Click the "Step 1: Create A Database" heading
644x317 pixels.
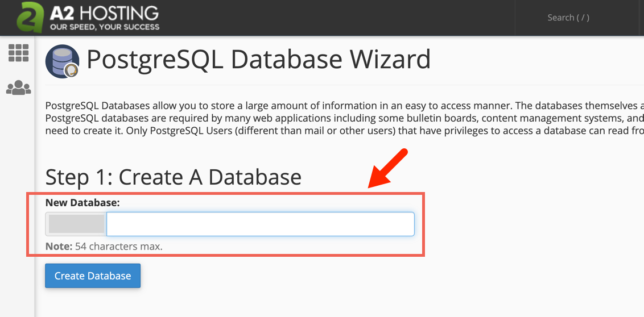click(173, 177)
